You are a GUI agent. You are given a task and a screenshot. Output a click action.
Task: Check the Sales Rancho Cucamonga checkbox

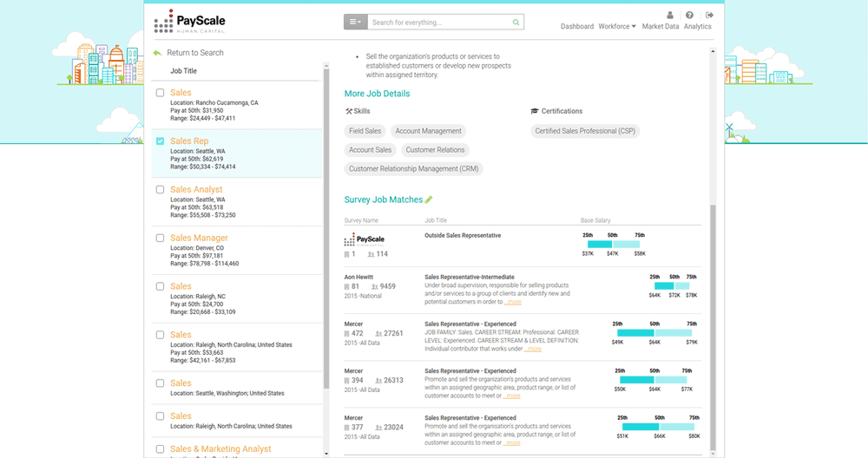coord(160,93)
